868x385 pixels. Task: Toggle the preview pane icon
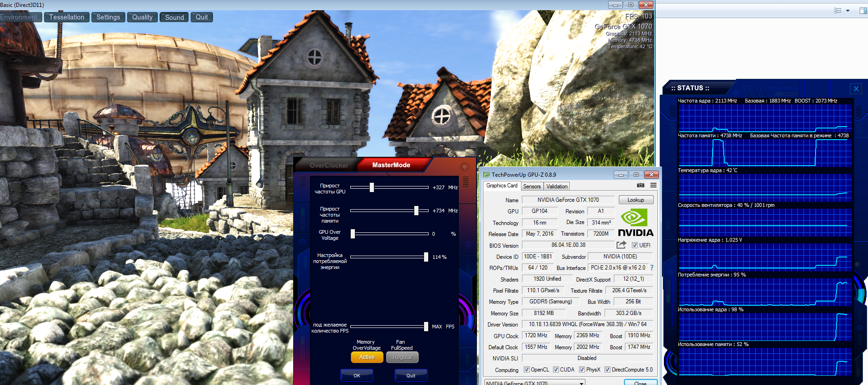coord(863,10)
